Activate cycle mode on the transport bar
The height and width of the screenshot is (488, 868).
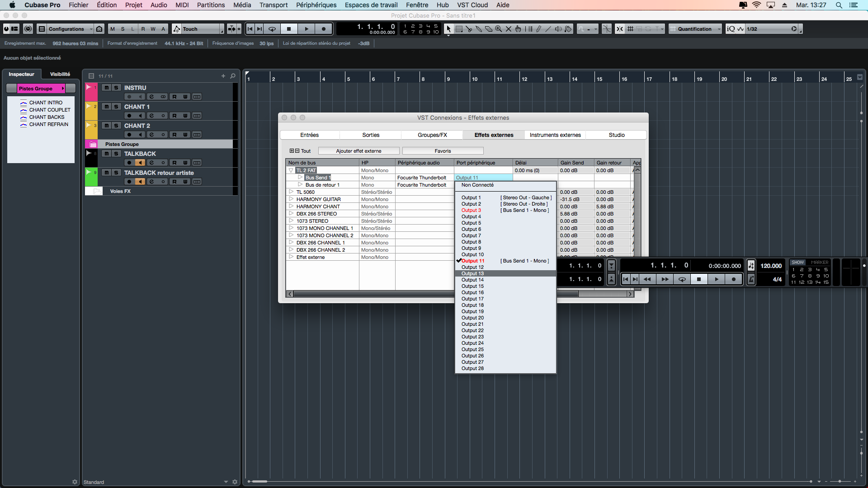(x=272, y=28)
